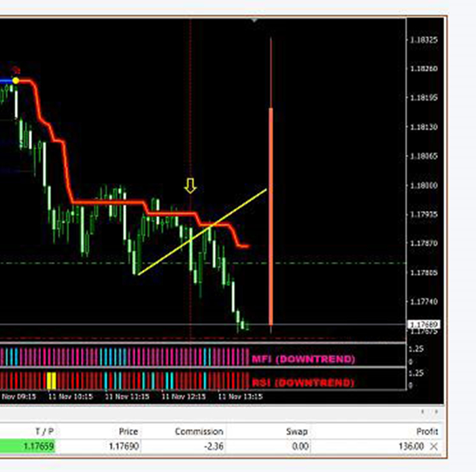The width and height of the screenshot is (476, 472).
Task: Click the 11 Nov 12:15 time label
Action: click(x=184, y=397)
